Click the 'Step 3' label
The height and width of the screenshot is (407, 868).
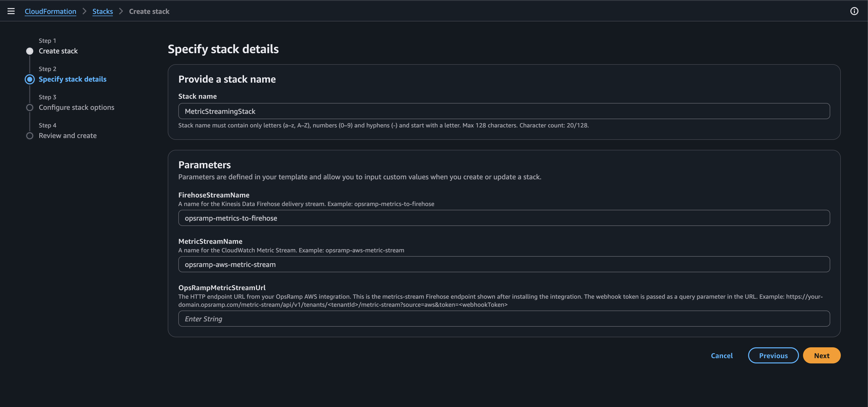tap(48, 97)
